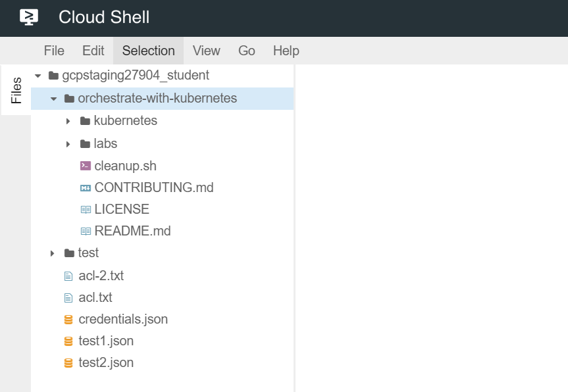Click the LICENSE file icon

pyautogui.click(x=85, y=209)
